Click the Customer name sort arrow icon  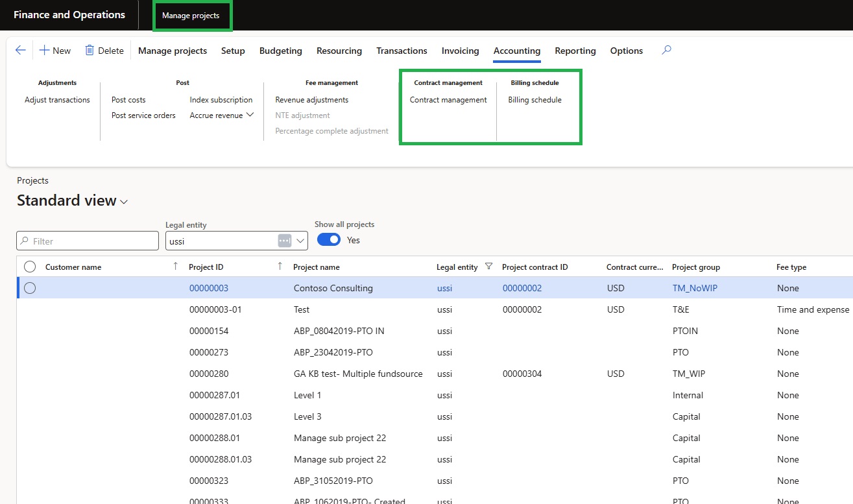pyautogui.click(x=175, y=267)
